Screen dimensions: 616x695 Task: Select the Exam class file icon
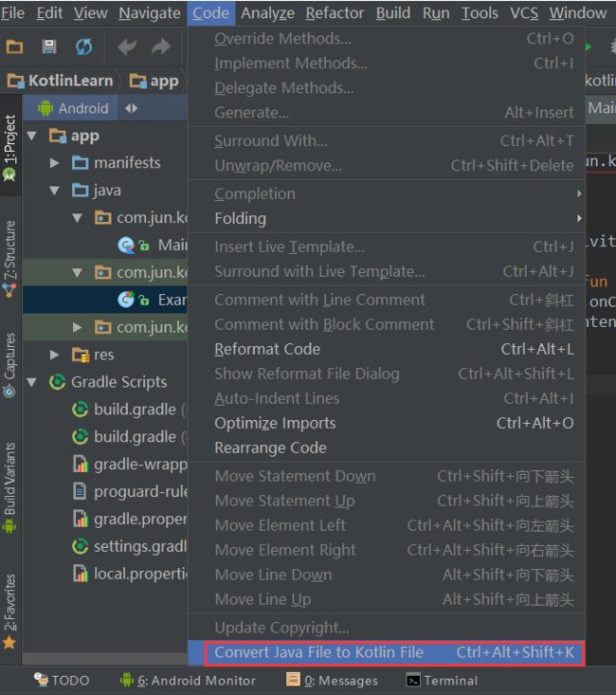click(126, 300)
